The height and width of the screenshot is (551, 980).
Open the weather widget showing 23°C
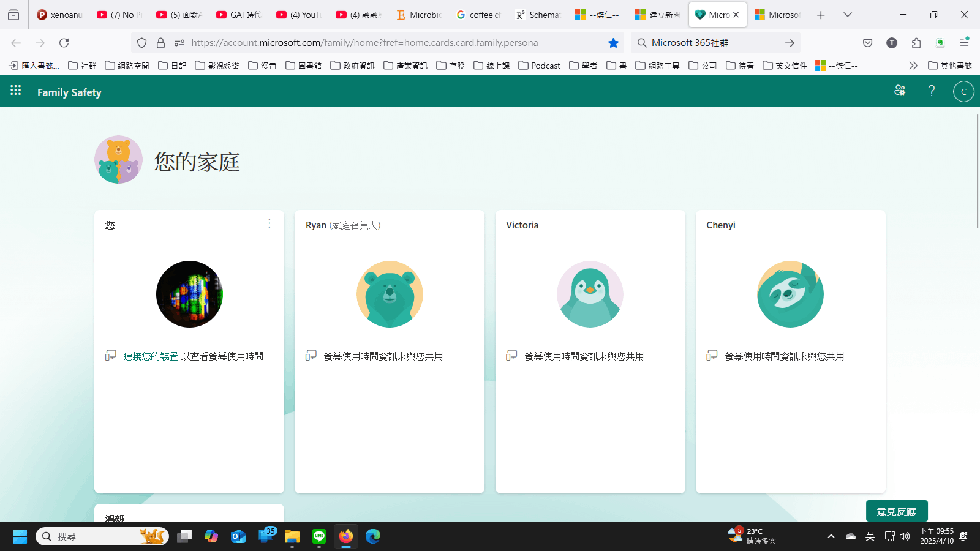point(752,536)
